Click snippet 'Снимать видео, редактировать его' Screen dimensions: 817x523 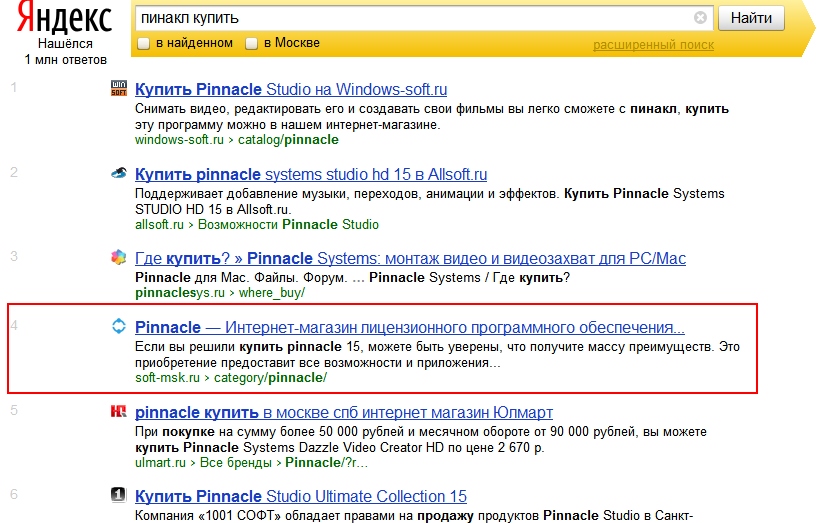[x=432, y=117]
